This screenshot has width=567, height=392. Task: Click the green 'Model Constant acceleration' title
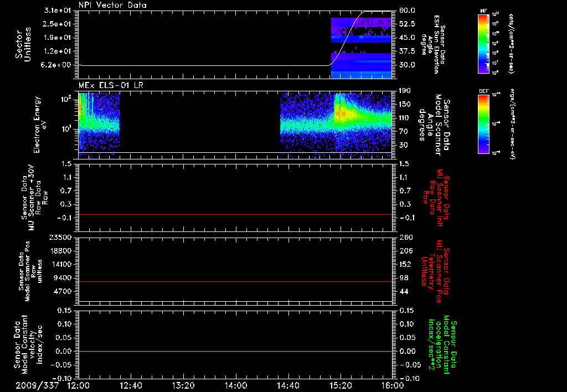coord(442,344)
